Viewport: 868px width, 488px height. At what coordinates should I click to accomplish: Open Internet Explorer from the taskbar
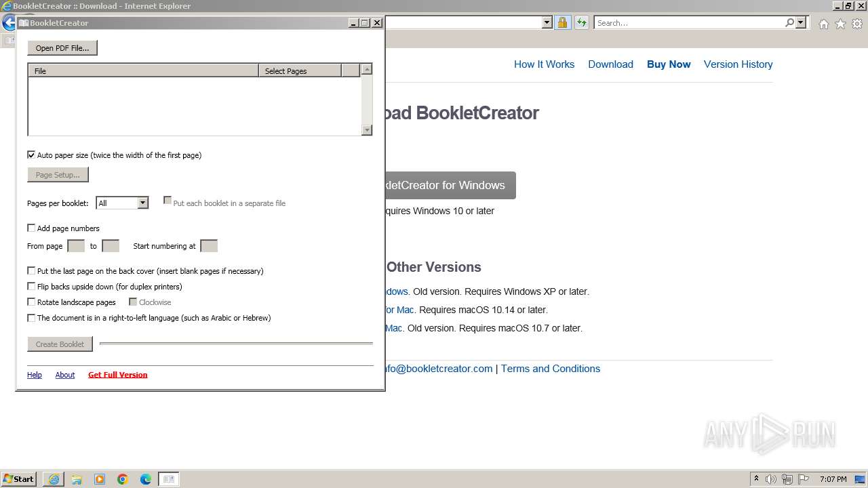tap(54, 479)
